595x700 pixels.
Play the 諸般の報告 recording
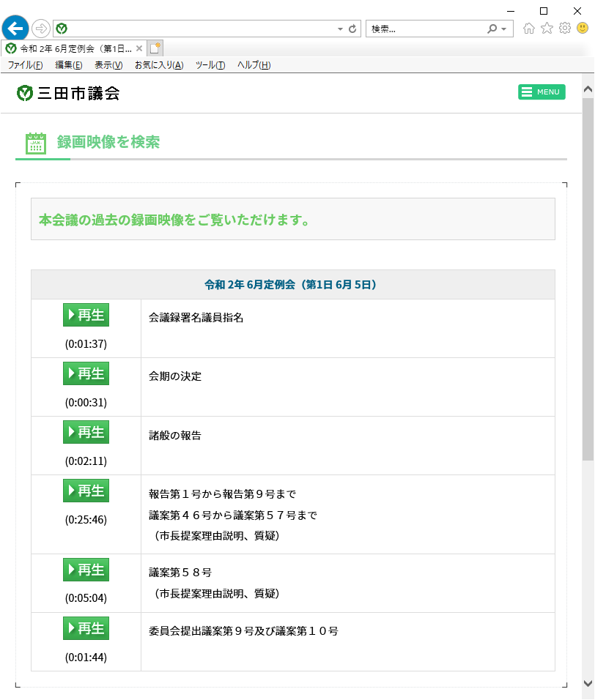pos(86,432)
